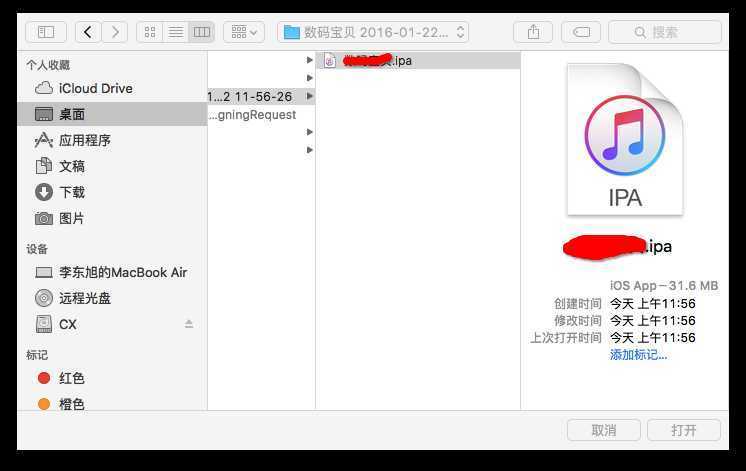
Task: Open the item arrangement dropdown
Action: [244, 32]
